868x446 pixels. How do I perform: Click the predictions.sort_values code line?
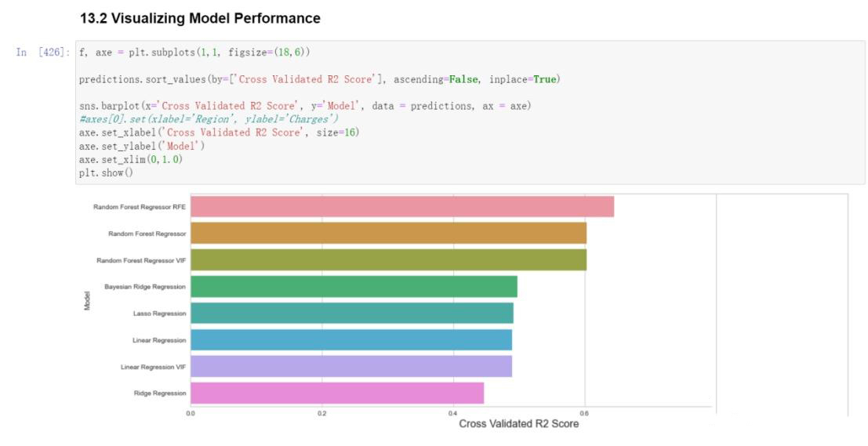(x=319, y=80)
